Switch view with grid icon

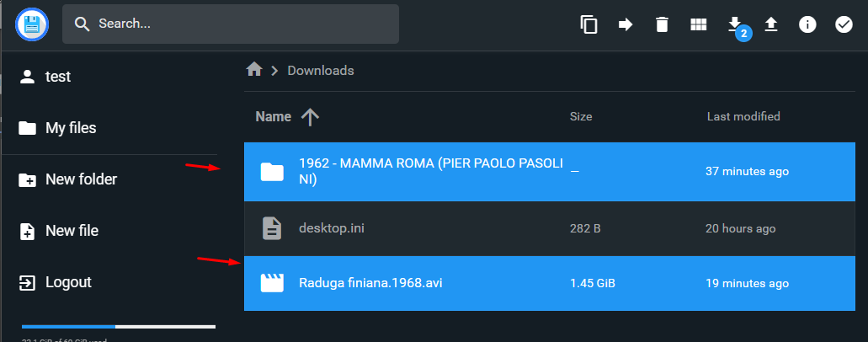coord(698,24)
